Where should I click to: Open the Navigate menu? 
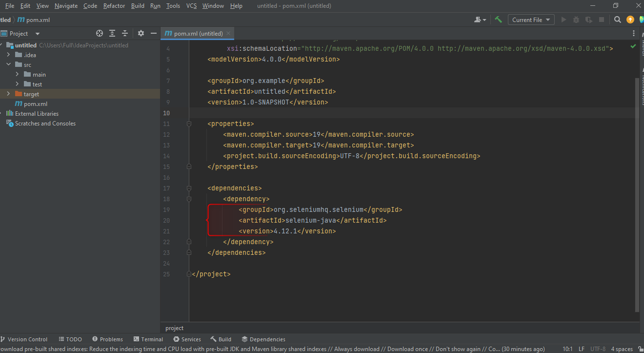click(66, 6)
